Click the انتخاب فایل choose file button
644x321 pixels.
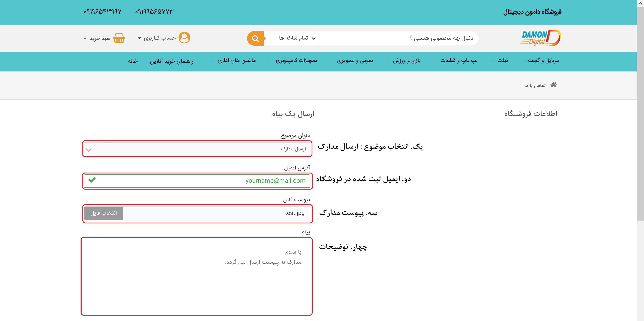103,213
